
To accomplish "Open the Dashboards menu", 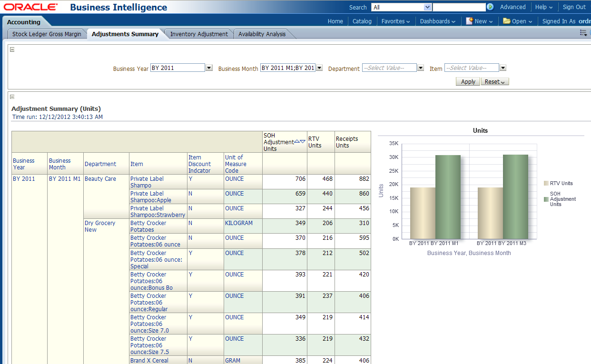I will coord(437,21).
